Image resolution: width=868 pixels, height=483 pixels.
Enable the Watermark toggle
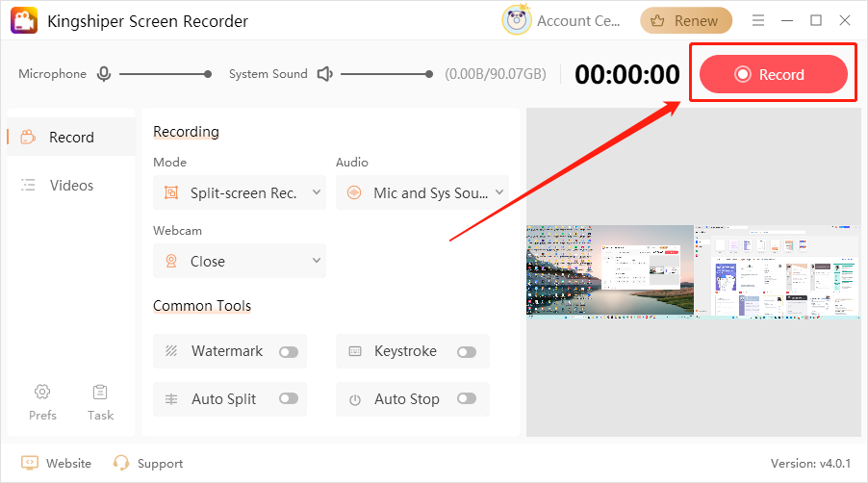[289, 352]
